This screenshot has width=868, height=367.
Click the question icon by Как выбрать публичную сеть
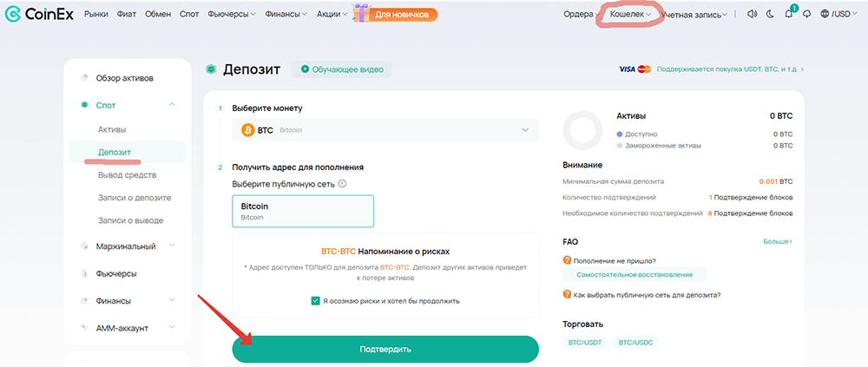point(567,294)
